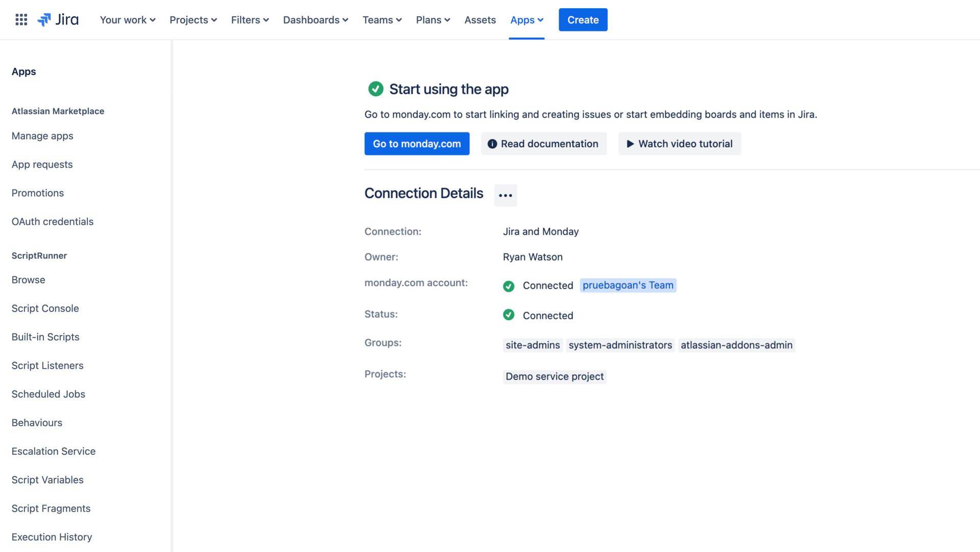Open ScriptRunner Browse
The width and height of the screenshot is (980, 552).
[x=28, y=280]
